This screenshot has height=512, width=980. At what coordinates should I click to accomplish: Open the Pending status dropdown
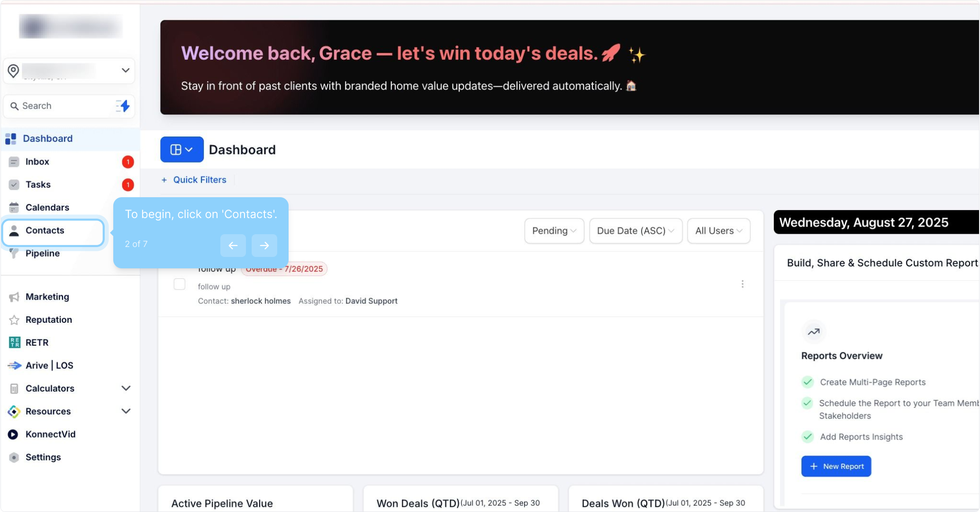tap(554, 231)
